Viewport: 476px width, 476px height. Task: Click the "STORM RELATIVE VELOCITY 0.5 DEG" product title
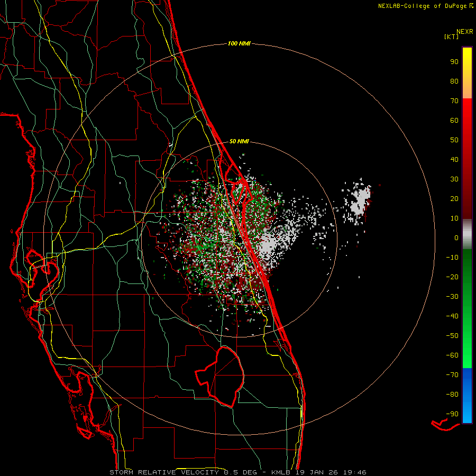(x=183, y=472)
